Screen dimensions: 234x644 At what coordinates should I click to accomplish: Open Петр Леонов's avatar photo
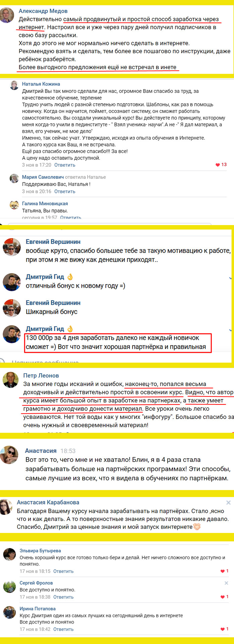[10, 380]
